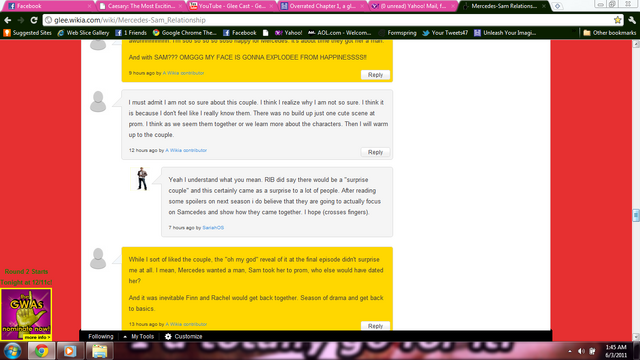This screenshot has height=360, width=640.
Task: Open the Your Tweets47 bookmark
Action: tap(445, 33)
